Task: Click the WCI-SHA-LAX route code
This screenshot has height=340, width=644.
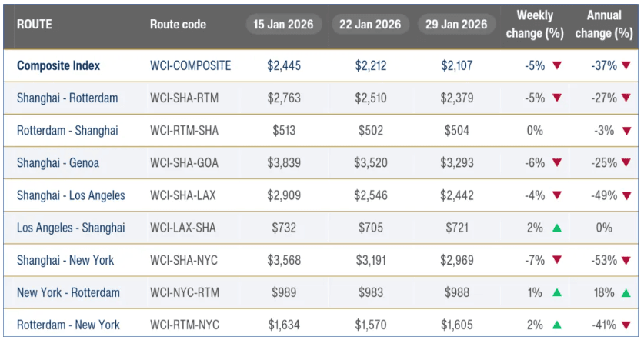Action: [x=183, y=196]
